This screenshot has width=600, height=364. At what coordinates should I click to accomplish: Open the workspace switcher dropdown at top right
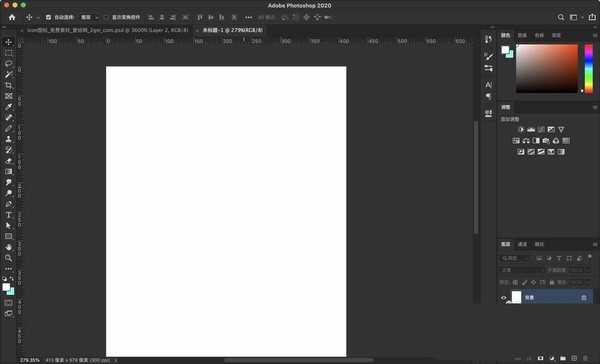576,18
